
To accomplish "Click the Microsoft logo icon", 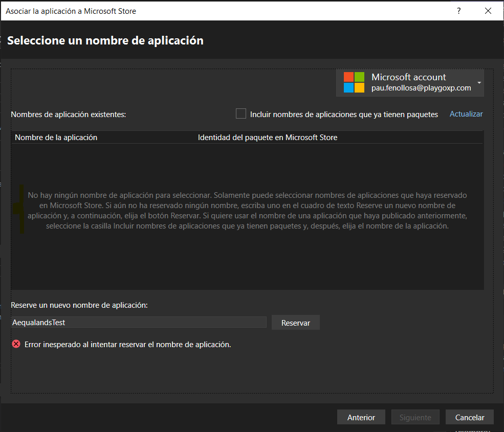I will [x=354, y=82].
